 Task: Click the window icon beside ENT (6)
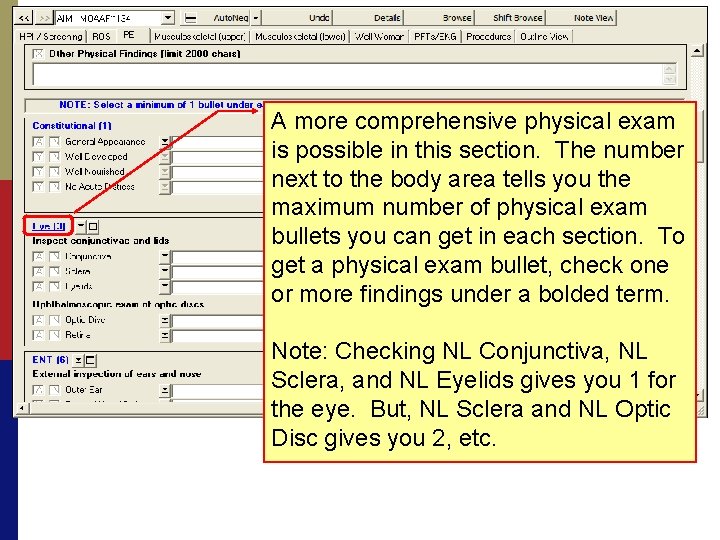click(x=90, y=360)
